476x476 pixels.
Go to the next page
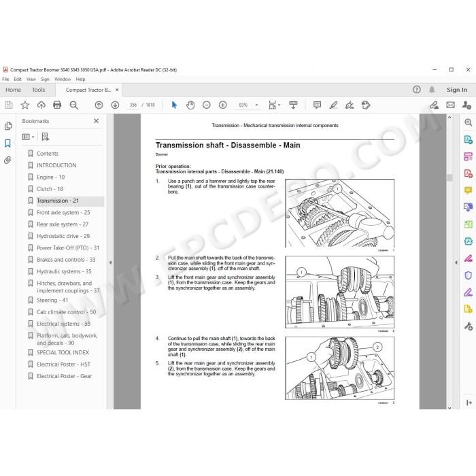pyautogui.click(x=115, y=105)
